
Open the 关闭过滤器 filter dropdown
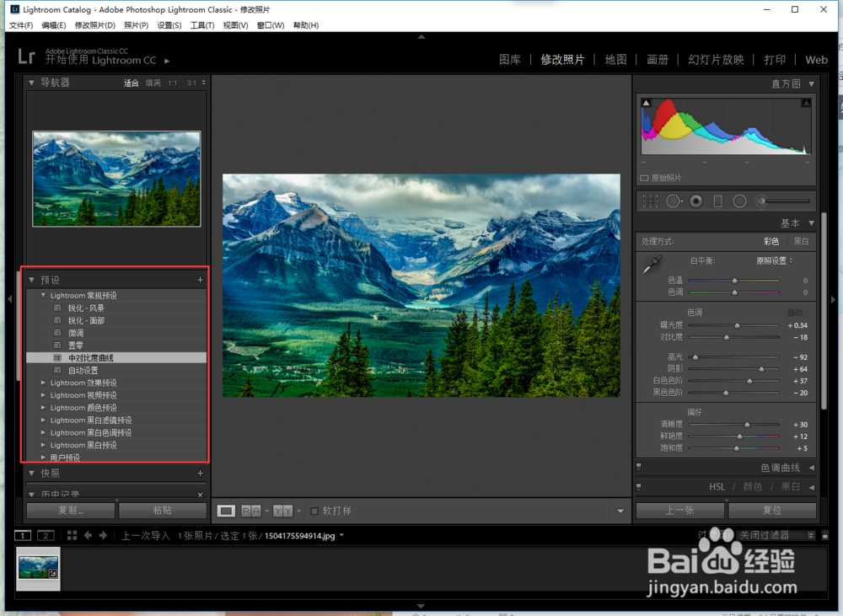(776, 535)
